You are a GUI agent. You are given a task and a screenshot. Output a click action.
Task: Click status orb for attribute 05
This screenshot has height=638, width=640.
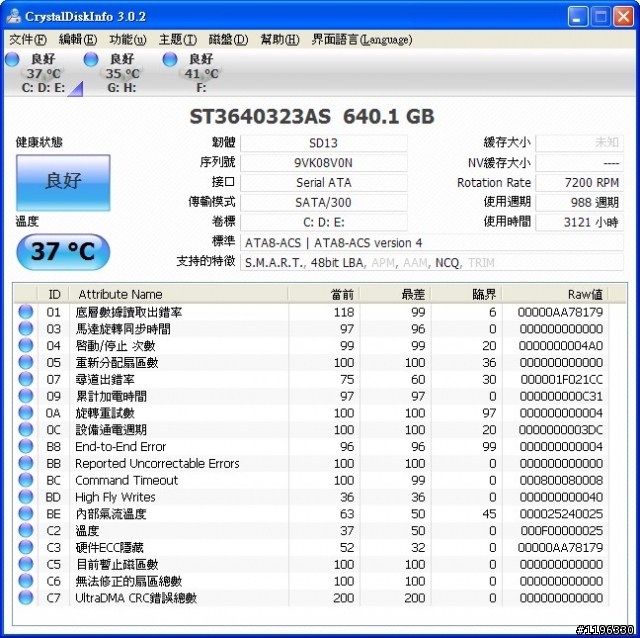click(x=26, y=362)
